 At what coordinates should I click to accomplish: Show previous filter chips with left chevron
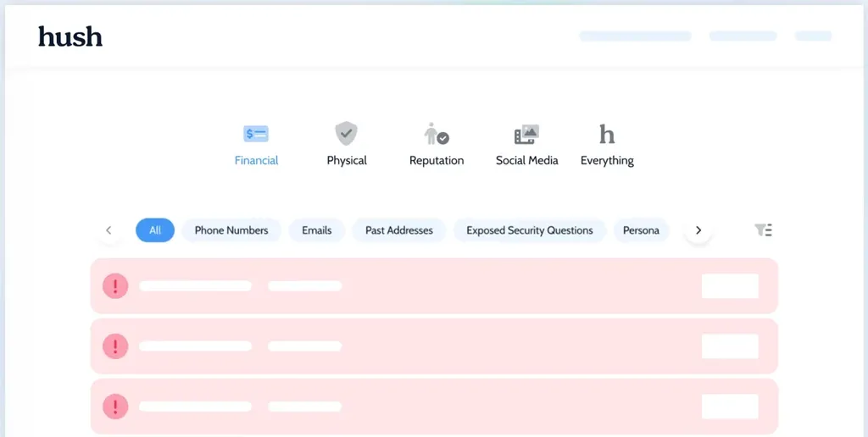tap(109, 230)
